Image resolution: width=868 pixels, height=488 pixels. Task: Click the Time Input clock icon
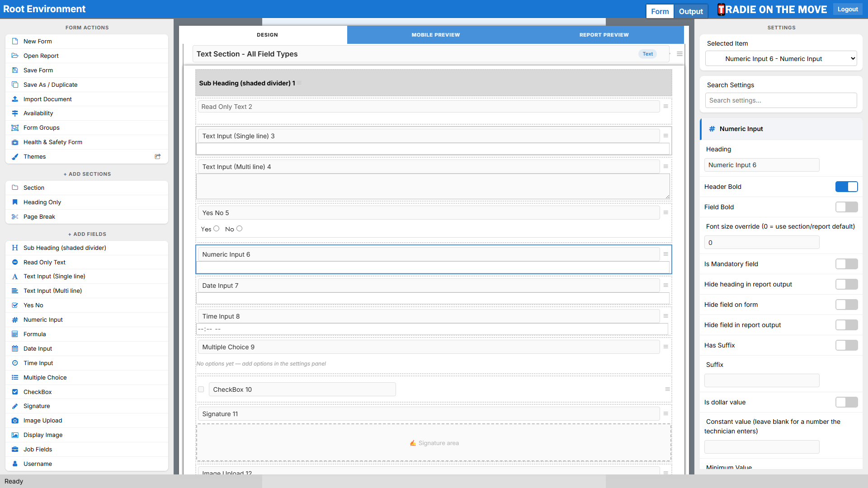coord(15,363)
